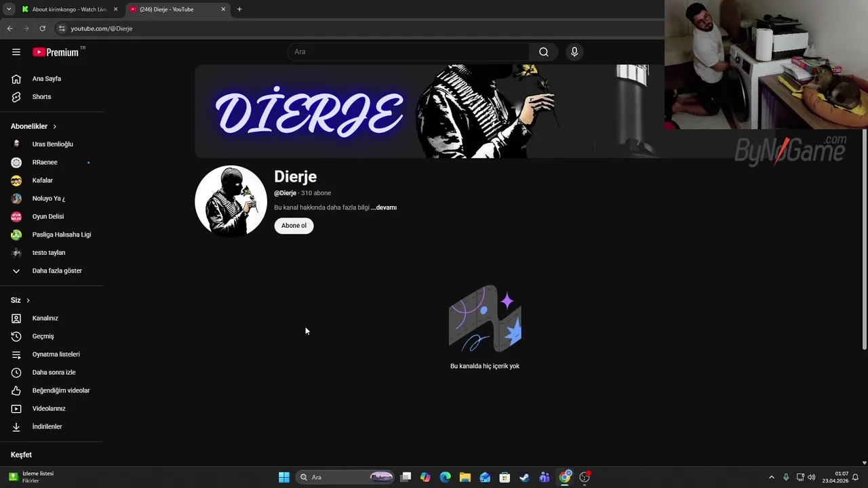Expand channel description via ...devamı
This screenshot has height=488, width=868.
coord(384,207)
